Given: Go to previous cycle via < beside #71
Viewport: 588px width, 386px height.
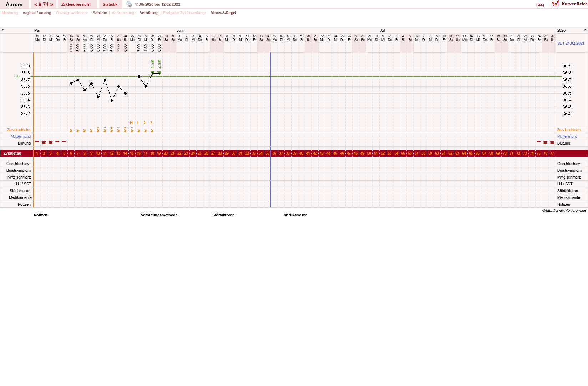Looking at the screenshot, I should (36, 5).
